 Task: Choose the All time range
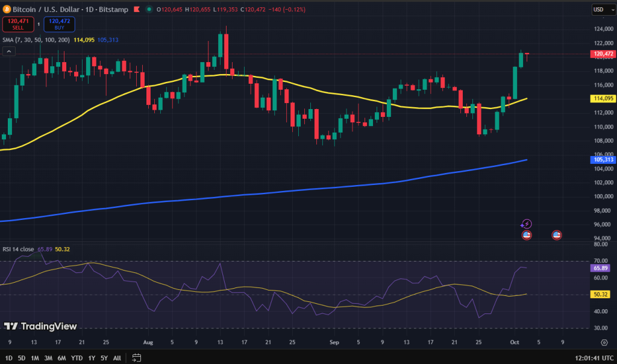(117, 357)
